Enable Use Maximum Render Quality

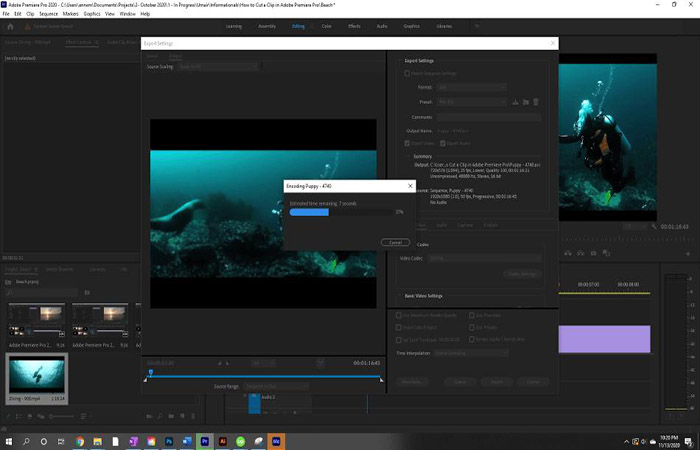tap(399, 315)
